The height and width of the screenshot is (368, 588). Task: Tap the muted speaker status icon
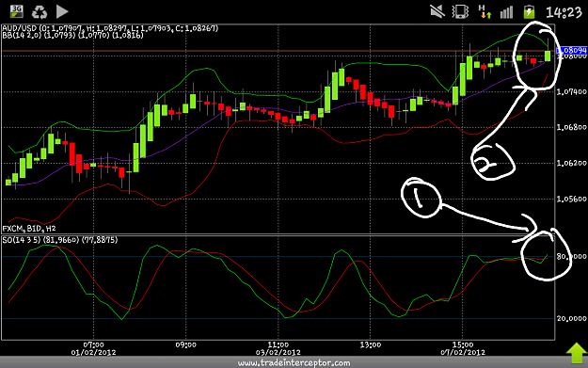(x=437, y=11)
